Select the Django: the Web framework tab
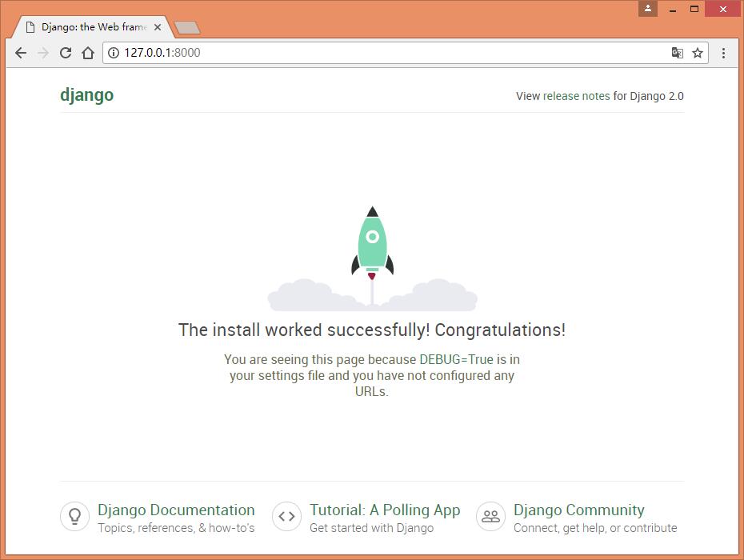Screen dimensions: 744x560 tap(94, 27)
